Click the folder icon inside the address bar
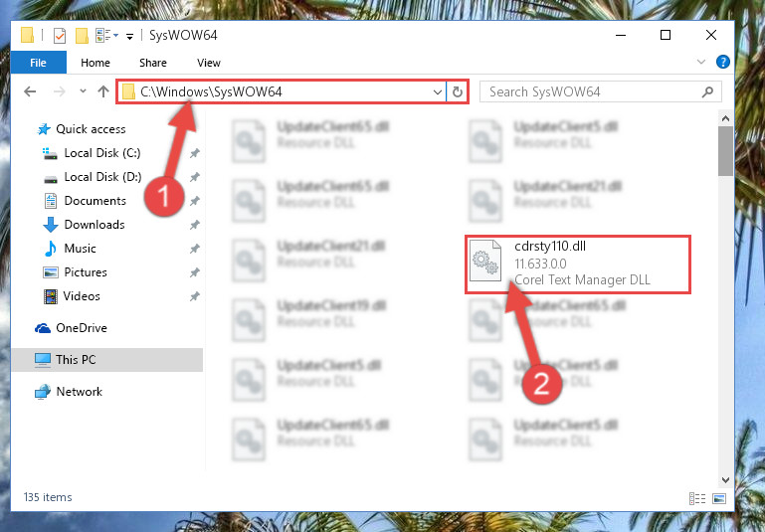The height and width of the screenshot is (532, 765). 128,91
